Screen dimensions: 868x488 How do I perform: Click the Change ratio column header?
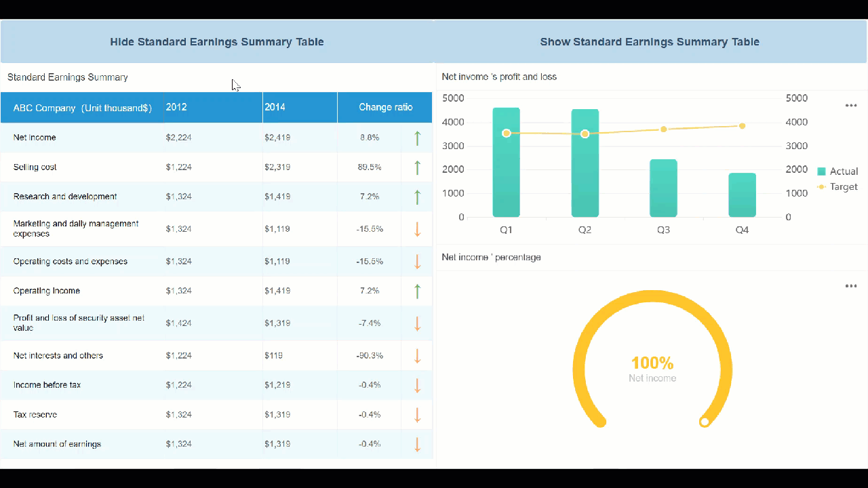tap(385, 108)
